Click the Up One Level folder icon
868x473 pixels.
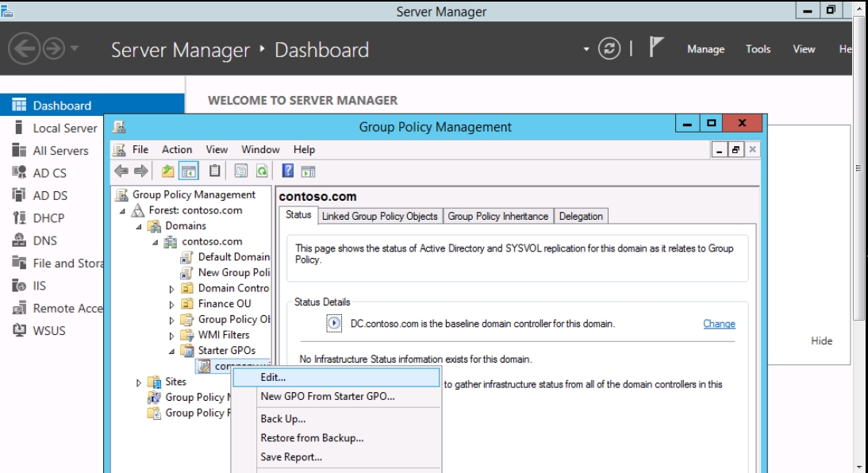pyautogui.click(x=167, y=171)
